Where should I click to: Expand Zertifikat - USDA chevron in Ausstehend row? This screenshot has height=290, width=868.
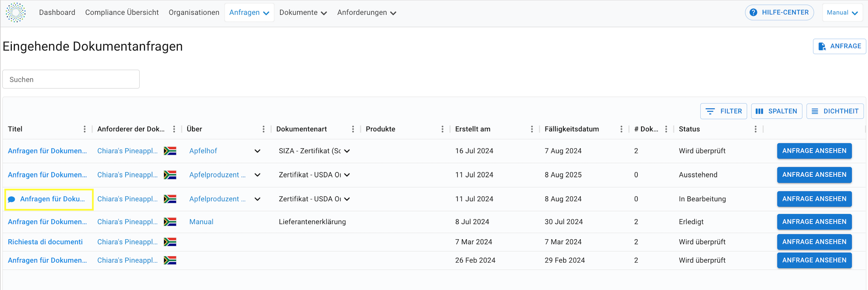[x=347, y=175]
